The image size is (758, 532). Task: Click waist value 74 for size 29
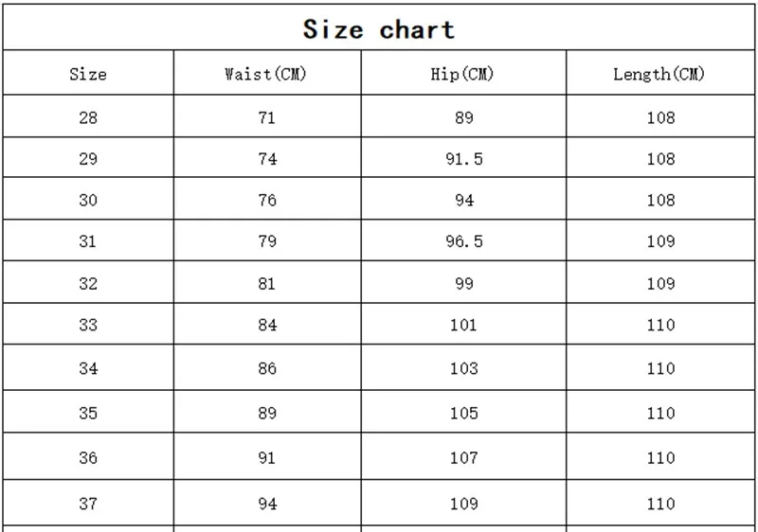pos(267,159)
